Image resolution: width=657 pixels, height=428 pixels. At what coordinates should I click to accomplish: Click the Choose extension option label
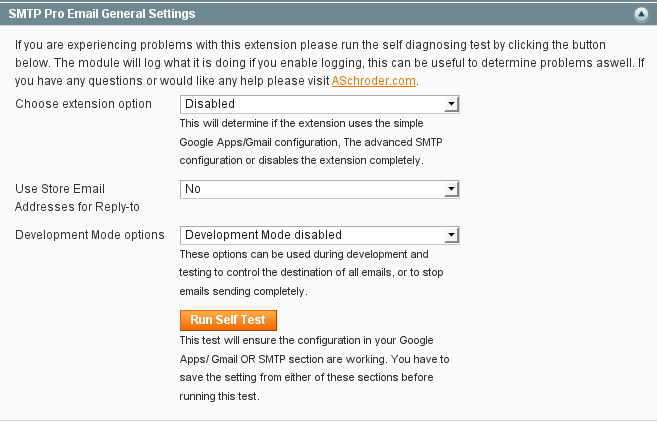pos(83,104)
